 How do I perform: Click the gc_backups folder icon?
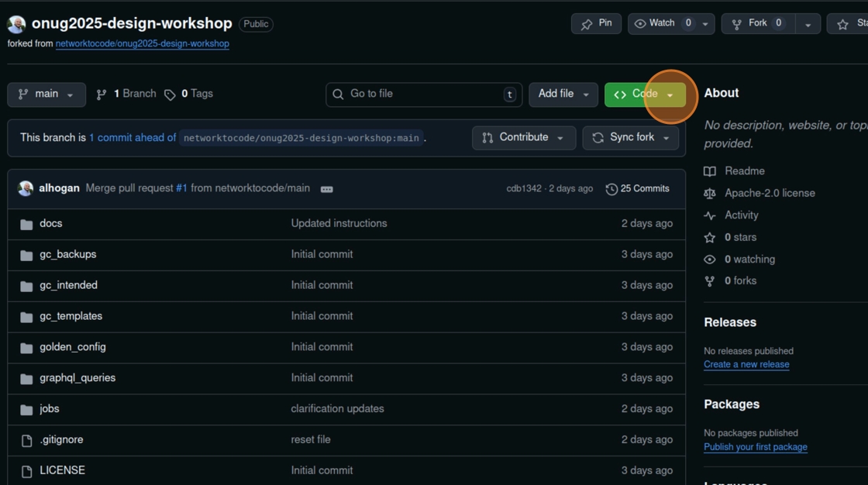point(26,255)
